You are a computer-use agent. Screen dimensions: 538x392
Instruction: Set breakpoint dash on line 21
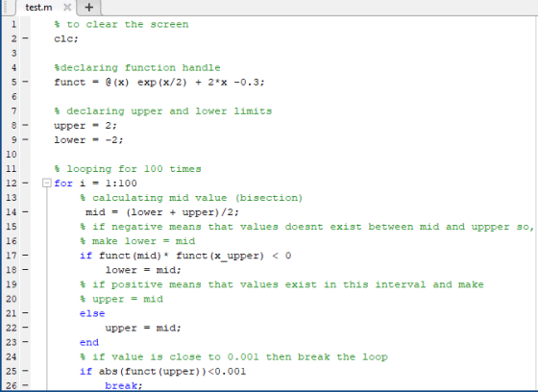[25, 312]
